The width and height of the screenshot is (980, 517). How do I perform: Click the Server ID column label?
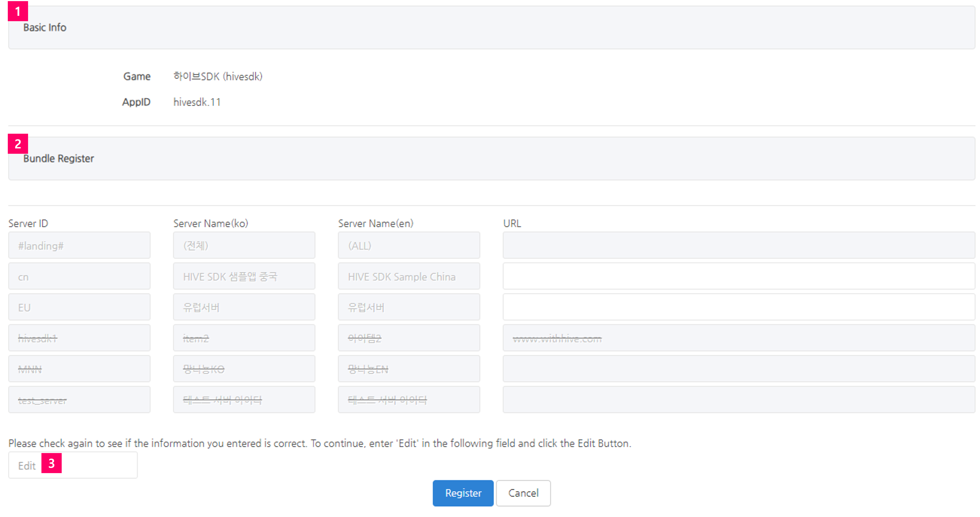tap(28, 224)
